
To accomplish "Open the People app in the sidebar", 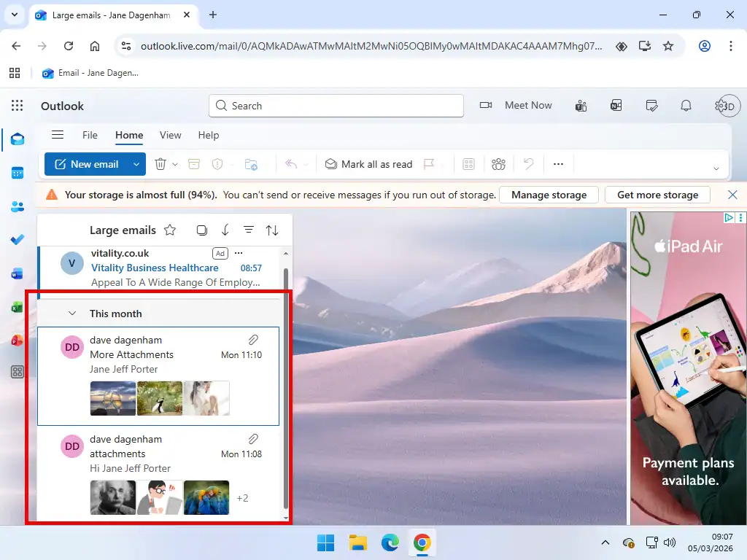I will coord(17,206).
